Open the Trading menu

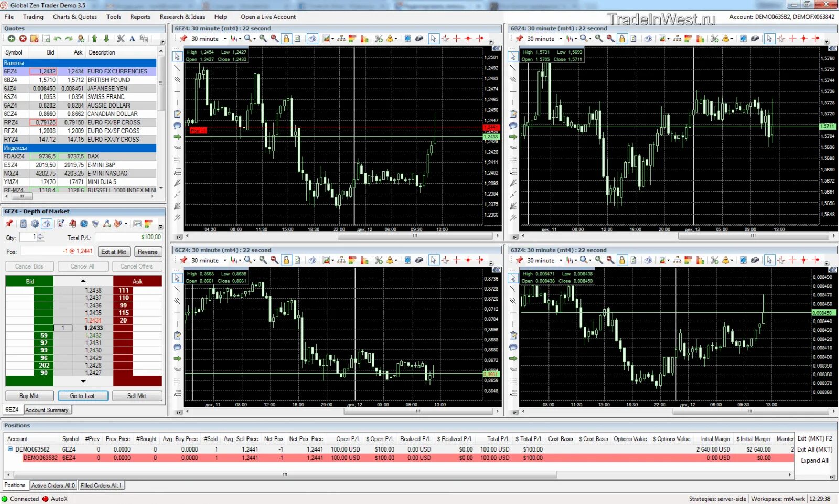(33, 17)
